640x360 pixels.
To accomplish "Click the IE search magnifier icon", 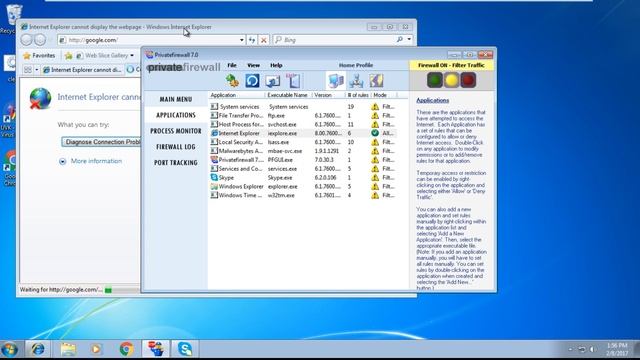I will click(400, 40).
